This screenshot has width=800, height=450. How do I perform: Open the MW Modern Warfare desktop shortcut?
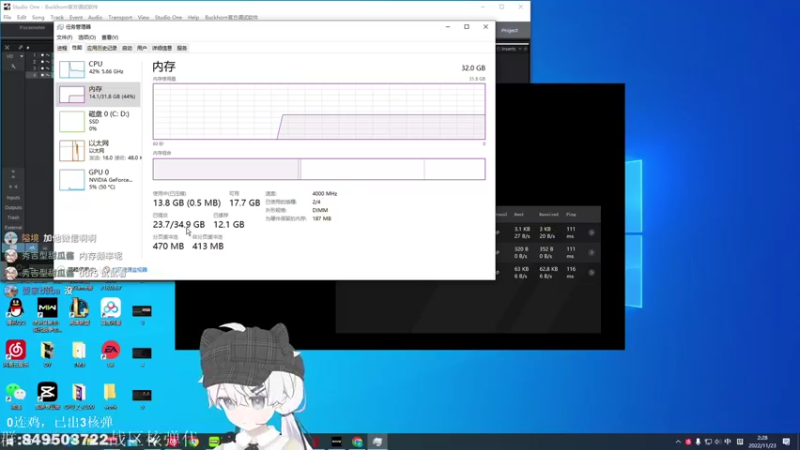tap(47, 314)
